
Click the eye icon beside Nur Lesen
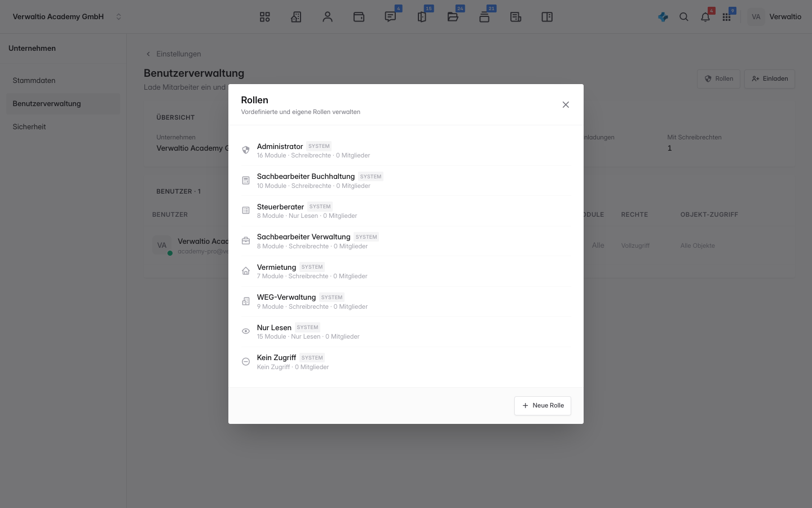246,331
